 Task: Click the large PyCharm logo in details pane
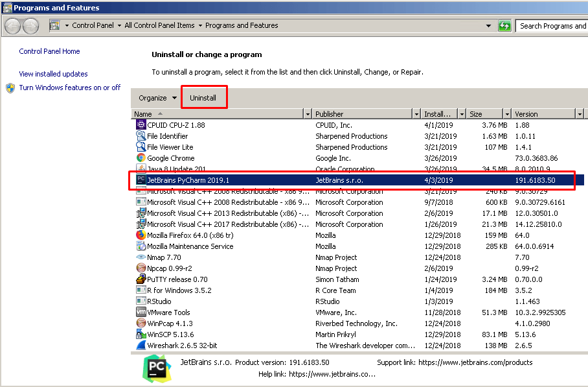click(157, 368)
